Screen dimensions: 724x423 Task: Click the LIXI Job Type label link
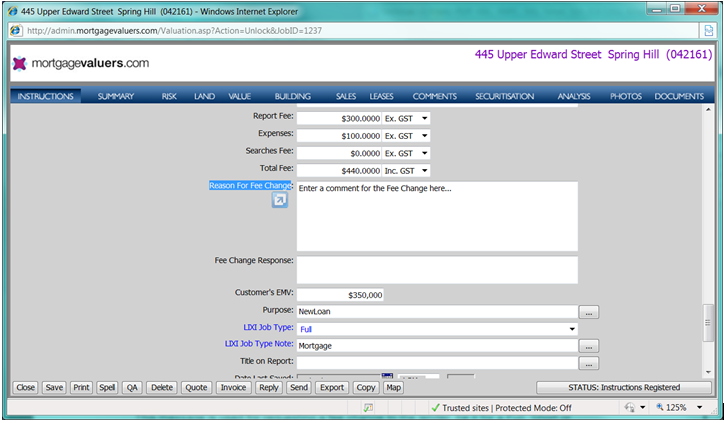point(268,327)
